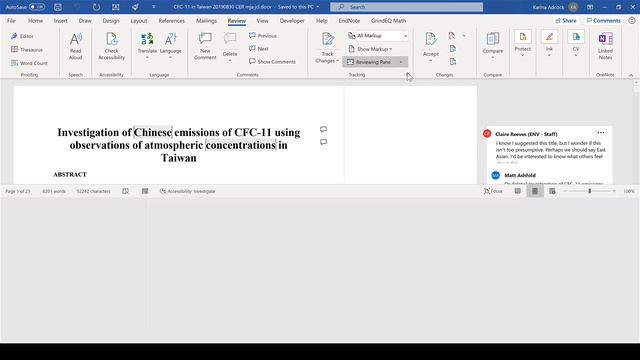Screen dimensions: 640x360
Task: Select Print Layout view
Action: coord(535,191)
